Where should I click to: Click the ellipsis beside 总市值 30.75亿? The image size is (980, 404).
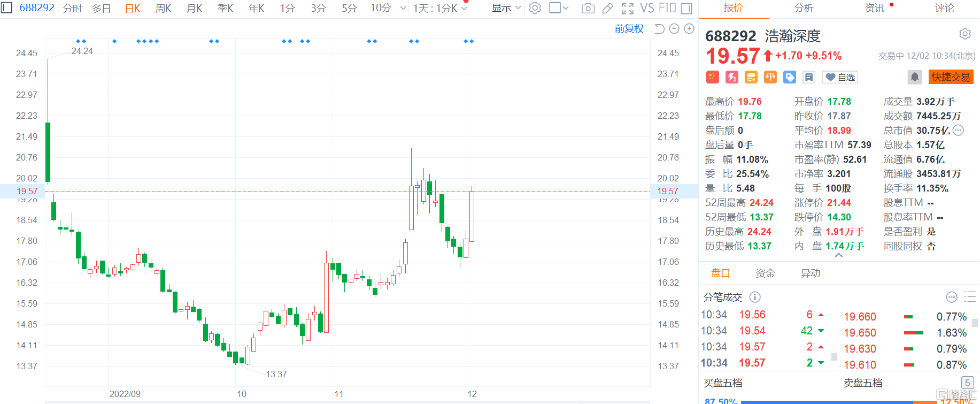click(x=958, y=130)
